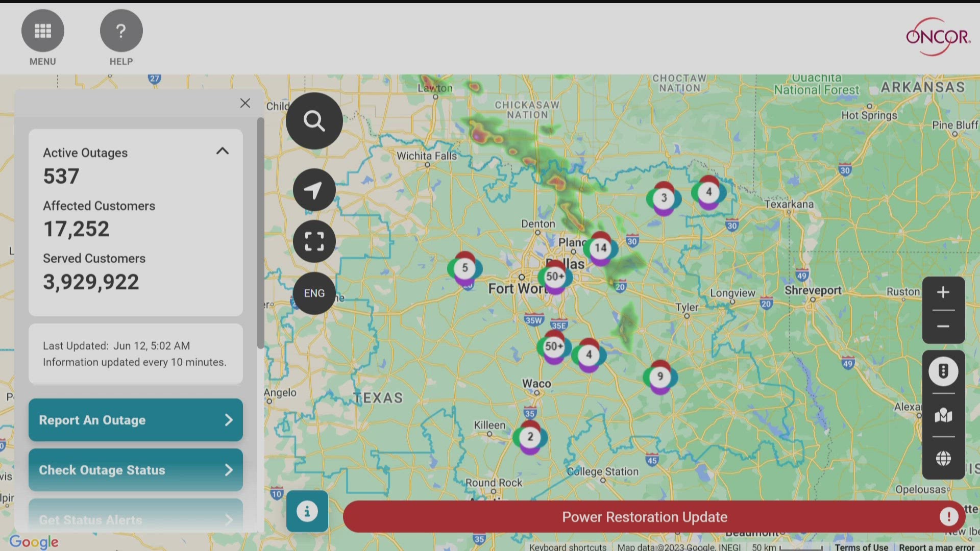The height and width of the screenshot is (551, 980).
Task: Open the map style layer icon
Action: click(943, 416)
